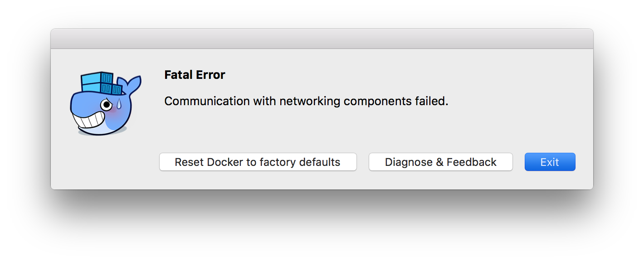Select the networking components failure message
Image resolution: width=644 pixels, height=262 pixels.
pyautogui.click(x=306, y=101)
